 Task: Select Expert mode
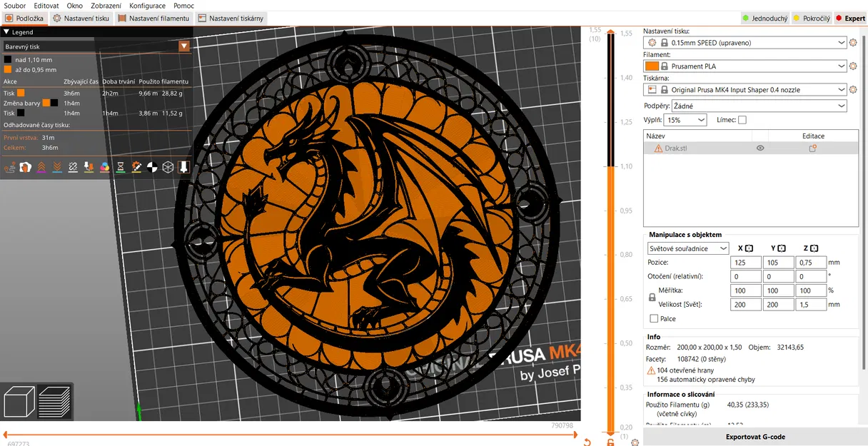(x=849, y=18)
